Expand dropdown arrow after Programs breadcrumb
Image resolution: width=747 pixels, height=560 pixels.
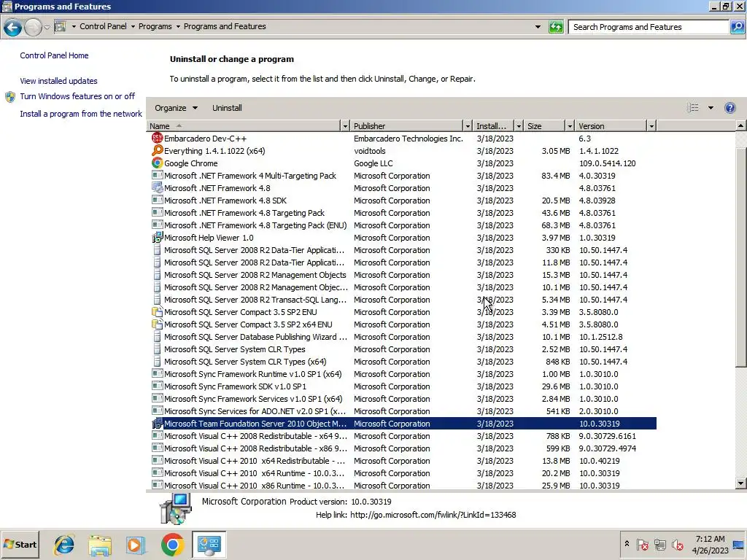[178, 27]
